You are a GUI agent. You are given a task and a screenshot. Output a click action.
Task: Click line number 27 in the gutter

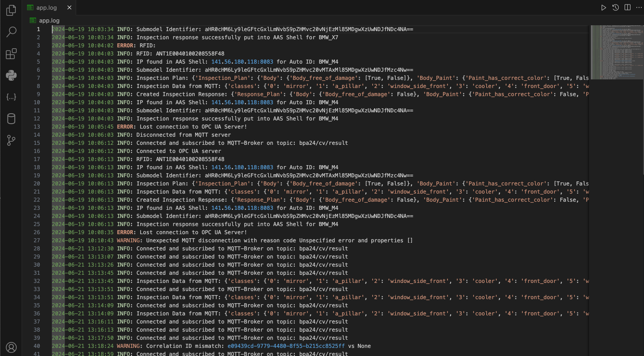pos(37,240)
